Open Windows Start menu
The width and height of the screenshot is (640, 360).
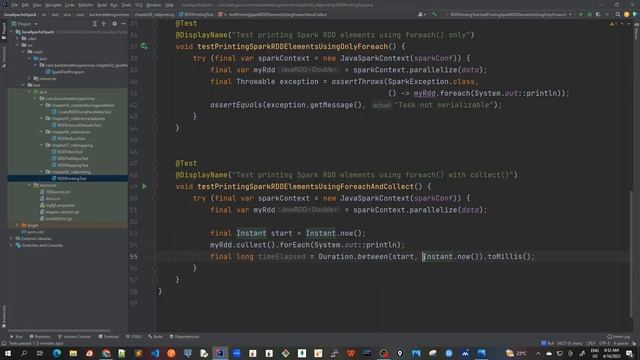pyautogui.click(x=8, y=353)
